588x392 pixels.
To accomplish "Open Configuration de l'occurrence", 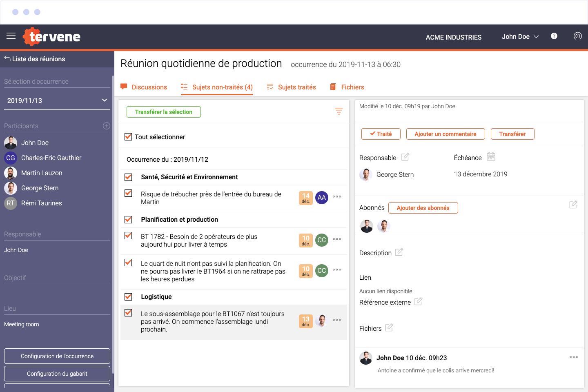I will pos(57,356).
